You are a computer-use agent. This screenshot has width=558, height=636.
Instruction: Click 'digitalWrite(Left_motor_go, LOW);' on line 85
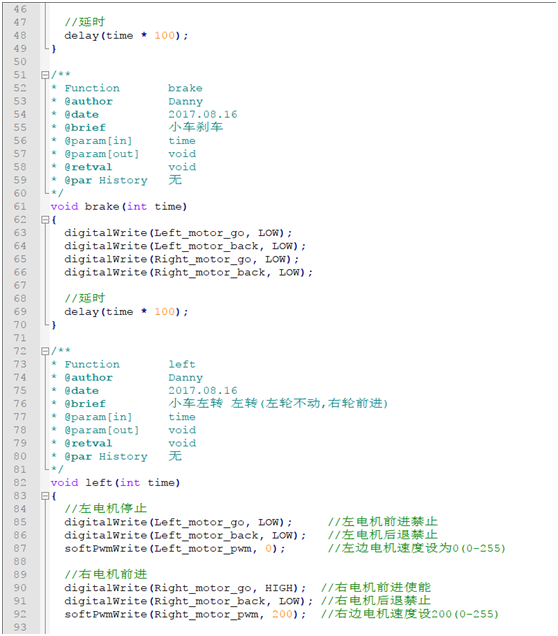tap(178, 522)
